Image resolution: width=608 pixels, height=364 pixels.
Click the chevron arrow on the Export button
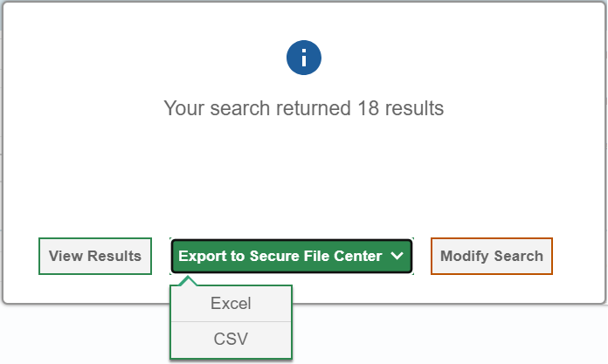coord(397,256)
